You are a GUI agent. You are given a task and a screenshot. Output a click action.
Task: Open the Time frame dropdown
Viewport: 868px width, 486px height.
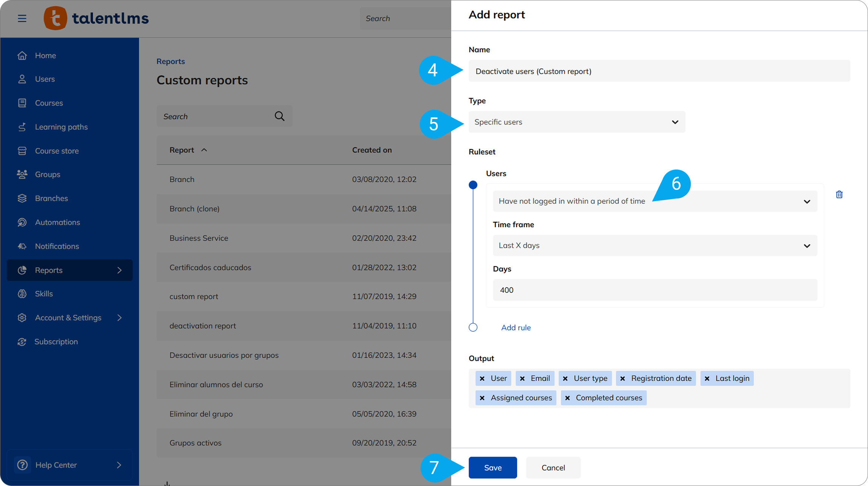(x=655, y=246)
